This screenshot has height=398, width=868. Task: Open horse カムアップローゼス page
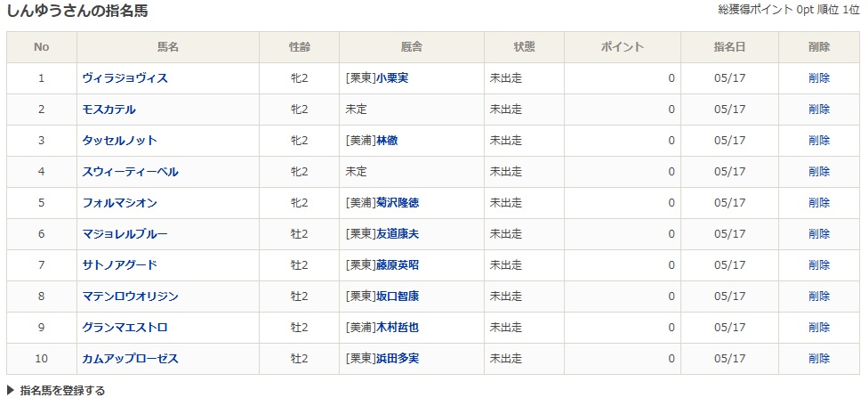(x=130, y=359)
